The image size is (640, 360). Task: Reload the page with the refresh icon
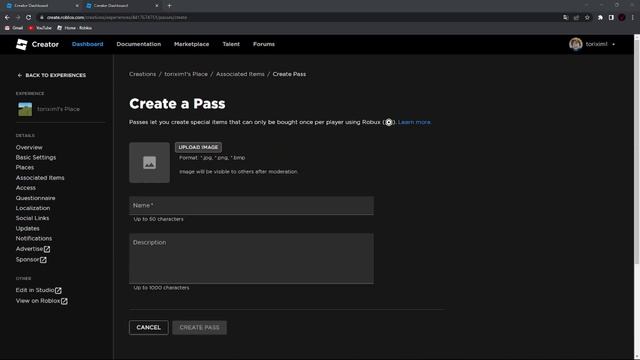click(29, 18)
